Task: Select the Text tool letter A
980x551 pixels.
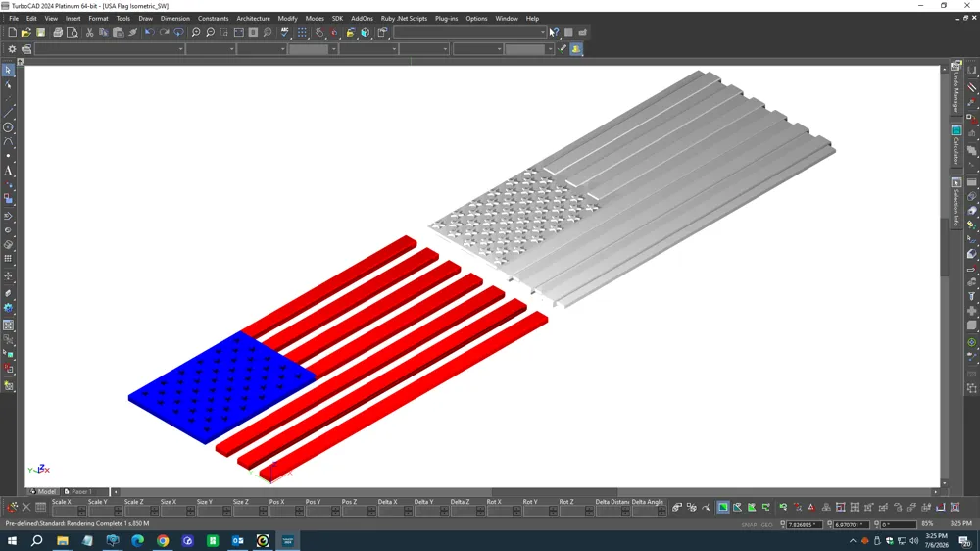Action: [8, 171]
